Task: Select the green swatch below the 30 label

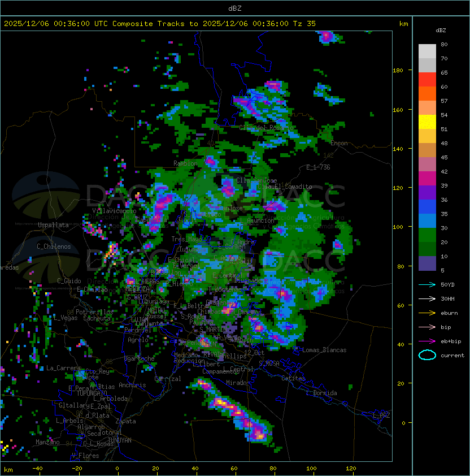Action: tap(427, 235)
